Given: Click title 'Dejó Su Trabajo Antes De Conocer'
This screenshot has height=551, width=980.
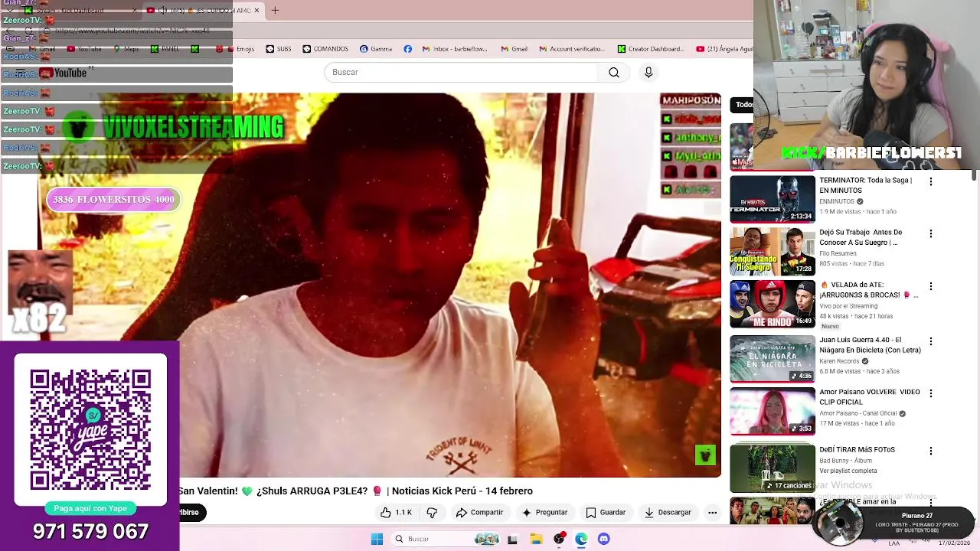Looking at the screenshot, I should click(x=861, y=237).
